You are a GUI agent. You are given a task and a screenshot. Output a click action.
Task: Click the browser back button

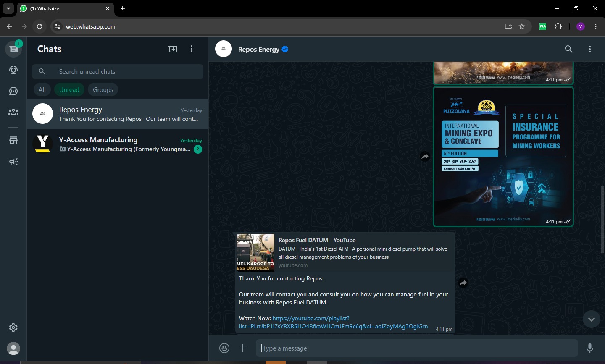click(x=9, y=26)
